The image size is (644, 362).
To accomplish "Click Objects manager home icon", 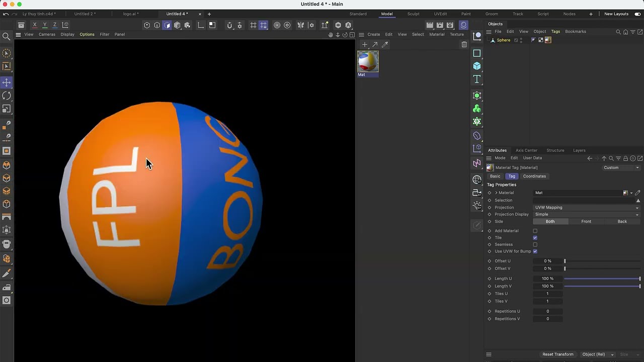I will (x=625, y=32).
